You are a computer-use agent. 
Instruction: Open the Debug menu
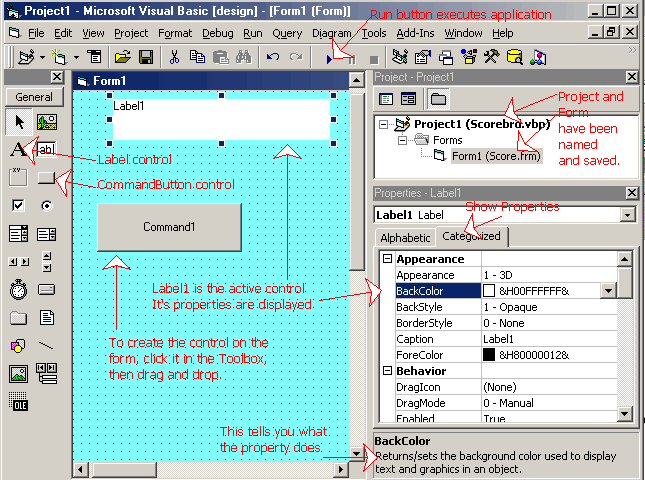(x=218, y=33)
